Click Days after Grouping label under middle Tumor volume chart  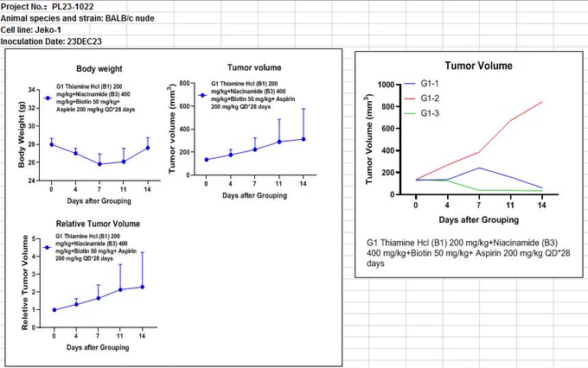[254, 195]
